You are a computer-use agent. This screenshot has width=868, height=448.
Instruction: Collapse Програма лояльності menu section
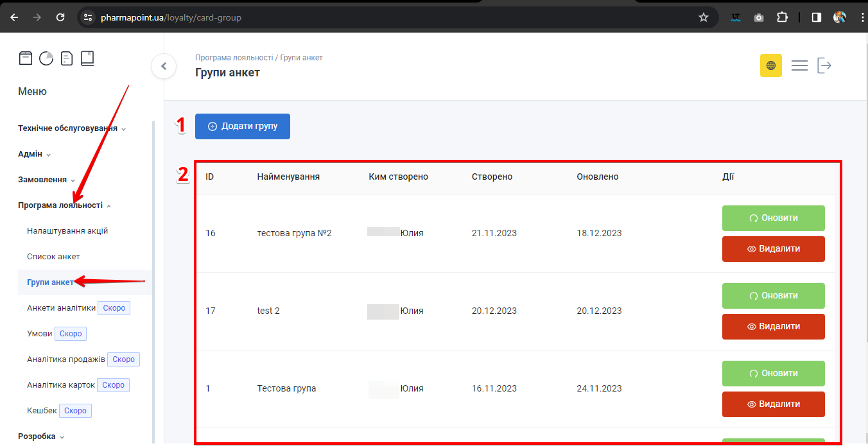pos(64,205)
